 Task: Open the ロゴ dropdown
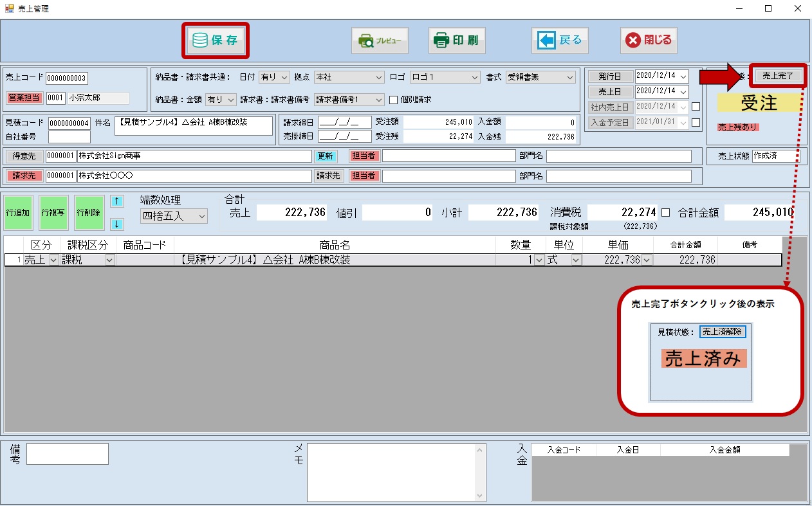pos(445,77)
